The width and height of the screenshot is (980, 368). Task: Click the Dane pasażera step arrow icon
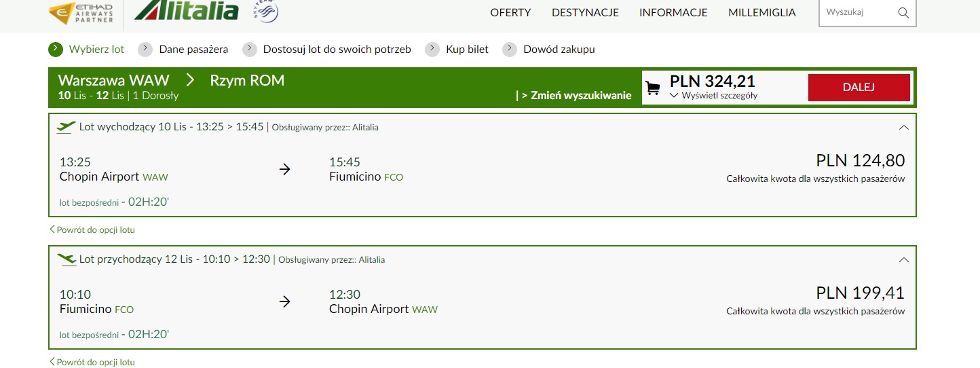[x=145, y=49]
